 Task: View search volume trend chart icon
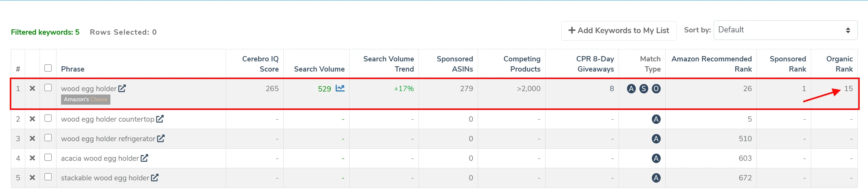click(340, 88)
